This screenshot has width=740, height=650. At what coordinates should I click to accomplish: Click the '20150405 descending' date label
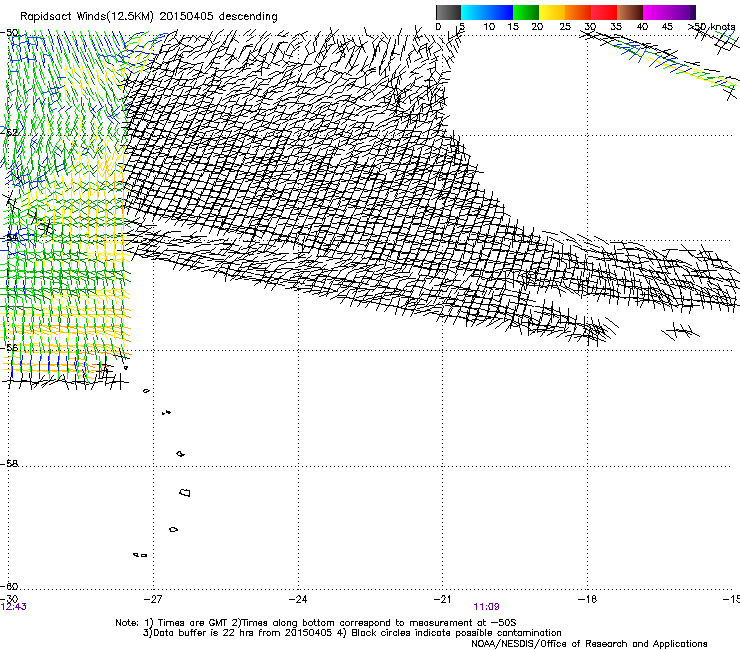(219, 16)
